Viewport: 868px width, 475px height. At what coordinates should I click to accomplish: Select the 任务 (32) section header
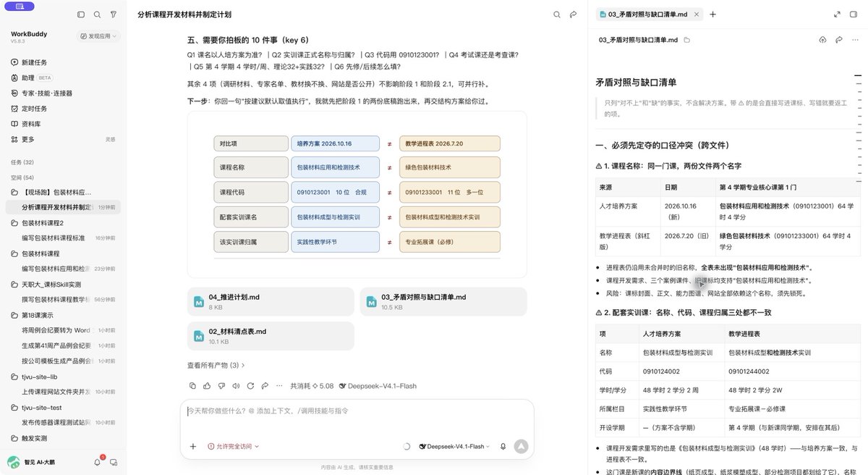[x=22, y=162]
